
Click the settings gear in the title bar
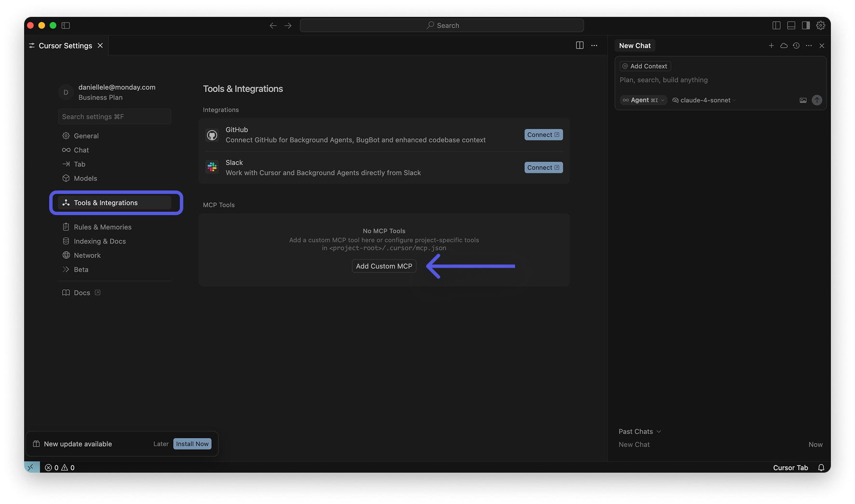click(x=820, y=25)
